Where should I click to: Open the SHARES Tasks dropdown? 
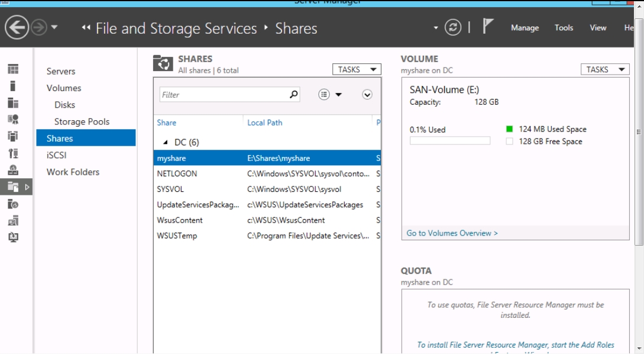[357, 70]
